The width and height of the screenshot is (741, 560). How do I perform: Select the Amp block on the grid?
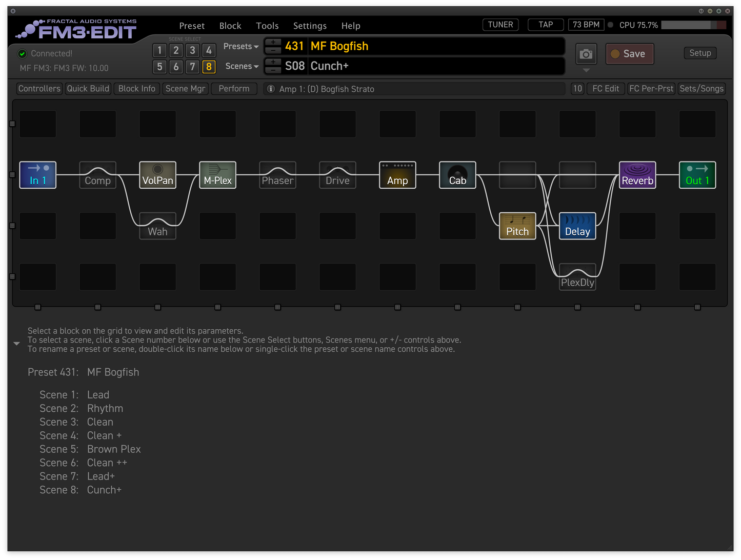(397, 175)
